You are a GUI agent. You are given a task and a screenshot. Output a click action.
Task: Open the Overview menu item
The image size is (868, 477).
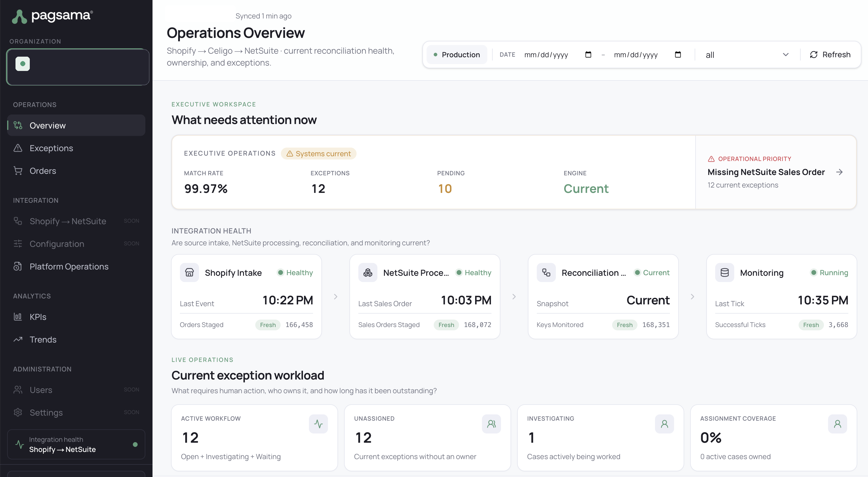[76, 125]
